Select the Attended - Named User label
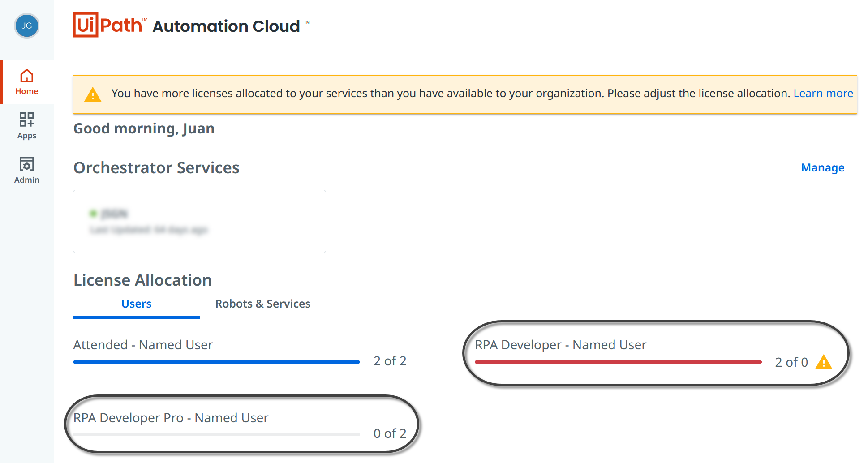Screen dimensions: 868x463 tap(143, 345)
